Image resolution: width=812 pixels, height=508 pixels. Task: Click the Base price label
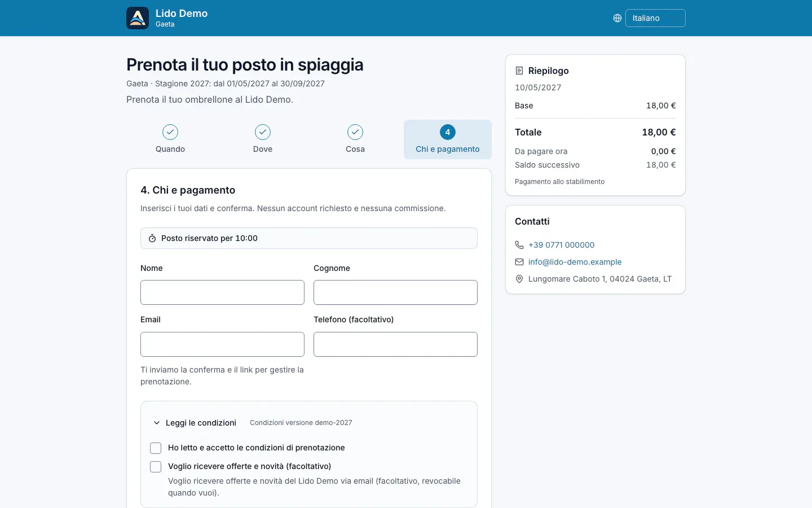[x=524, y=106]
